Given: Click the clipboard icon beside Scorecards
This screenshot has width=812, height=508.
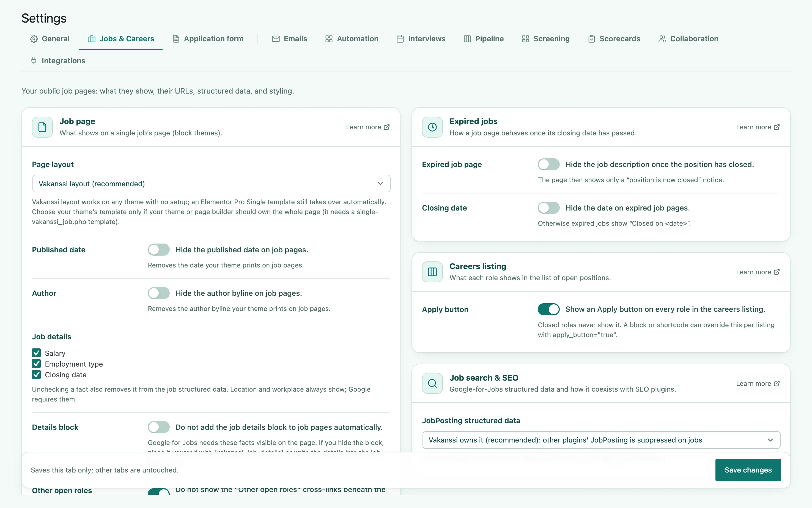Looking at the screenshot, I should [591, 39].
